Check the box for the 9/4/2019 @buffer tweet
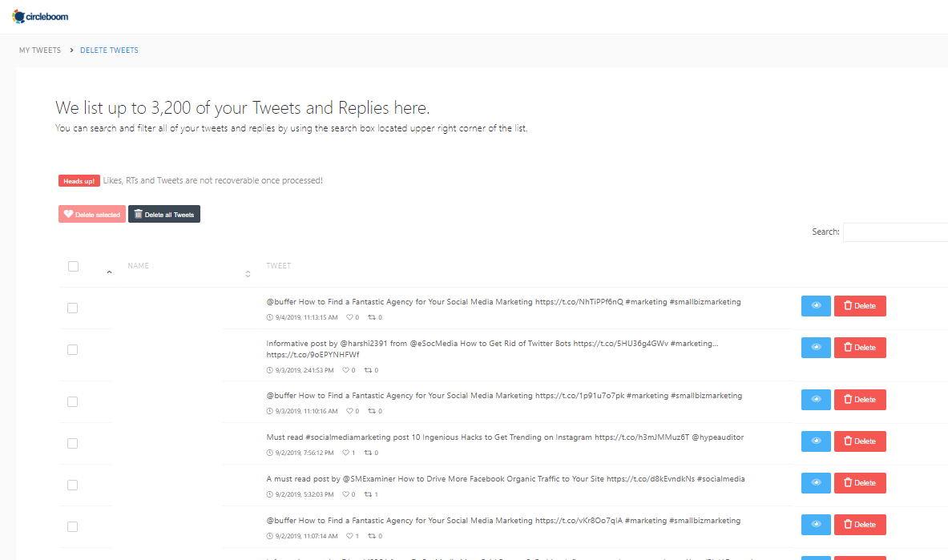The image size is (948, 560). 72,308
